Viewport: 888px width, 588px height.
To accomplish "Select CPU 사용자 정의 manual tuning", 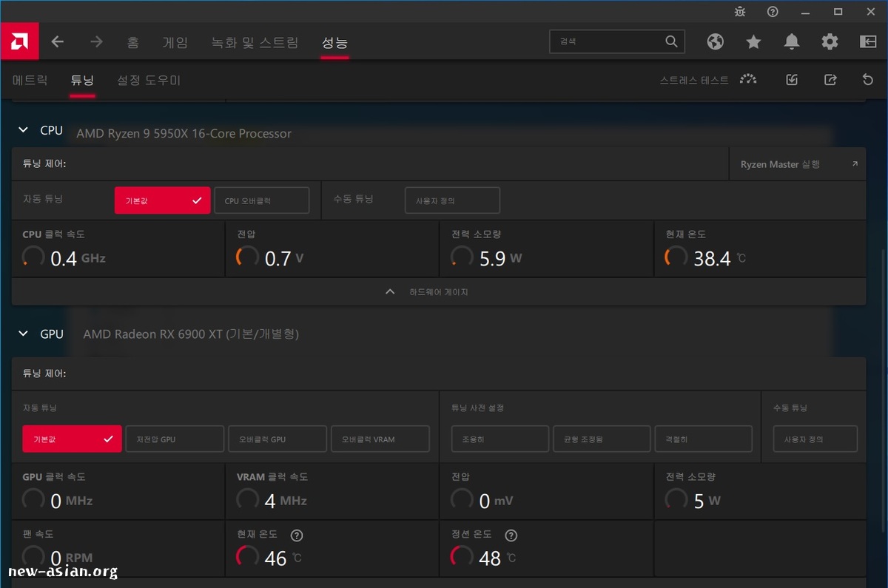I will click(452, 200).
